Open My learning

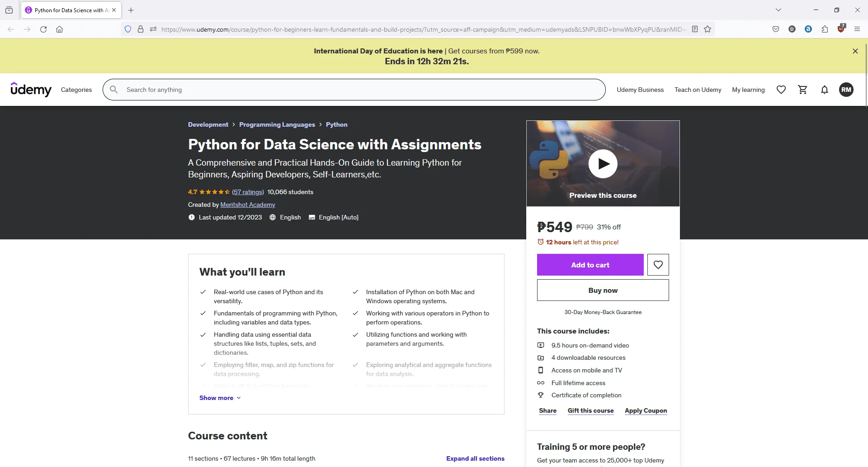coord(748,90)
